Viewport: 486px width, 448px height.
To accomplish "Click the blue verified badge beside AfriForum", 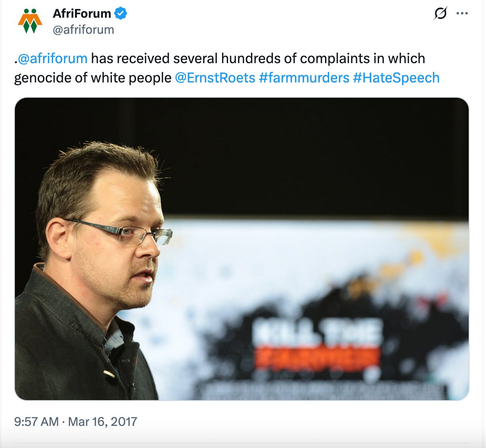I will pyautogui.click(x=121, y=13).
